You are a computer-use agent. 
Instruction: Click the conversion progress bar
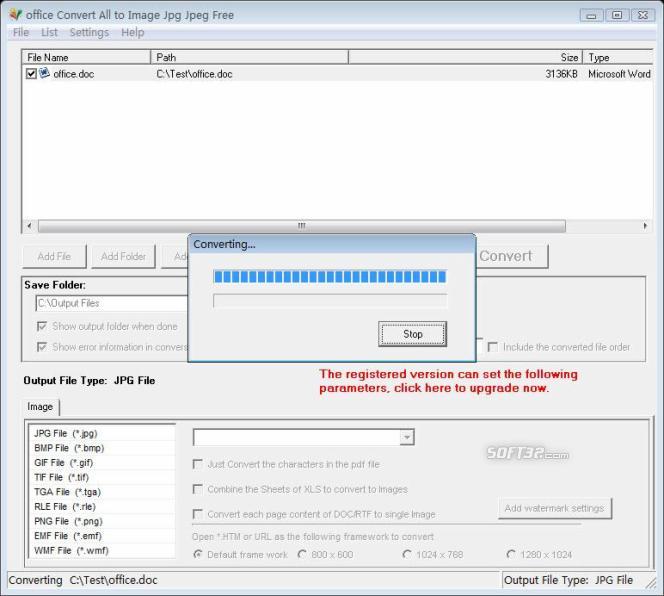pyautogui.click(x=330, y=277)
